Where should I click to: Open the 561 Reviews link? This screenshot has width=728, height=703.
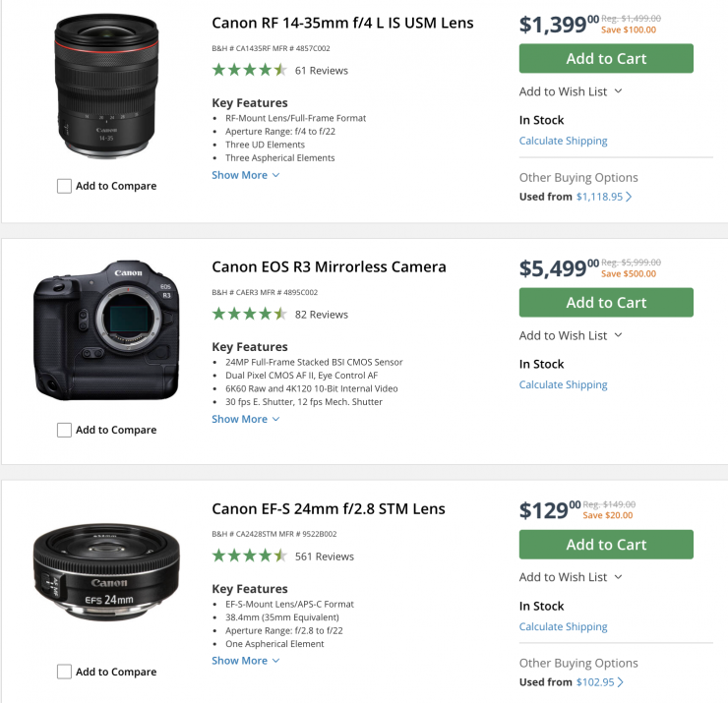324,557
